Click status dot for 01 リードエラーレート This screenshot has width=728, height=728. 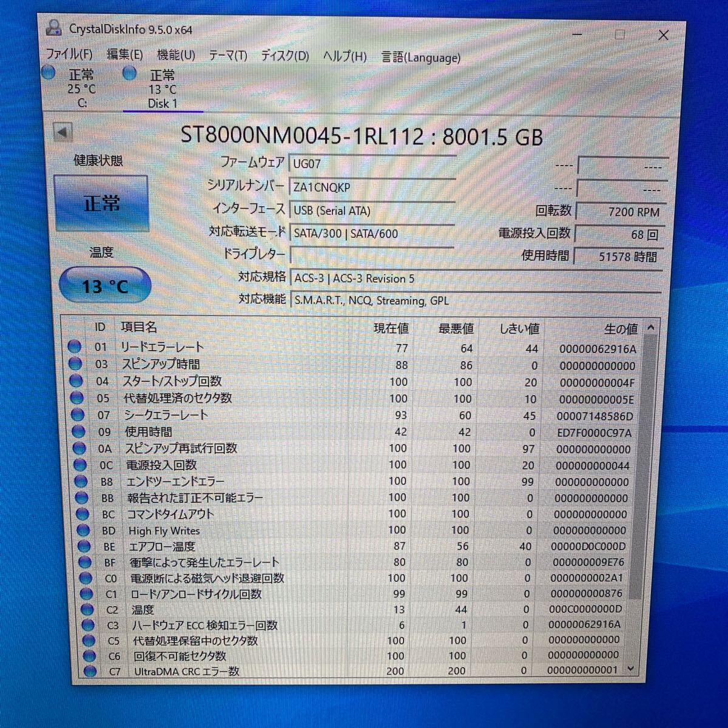point(74,346)
